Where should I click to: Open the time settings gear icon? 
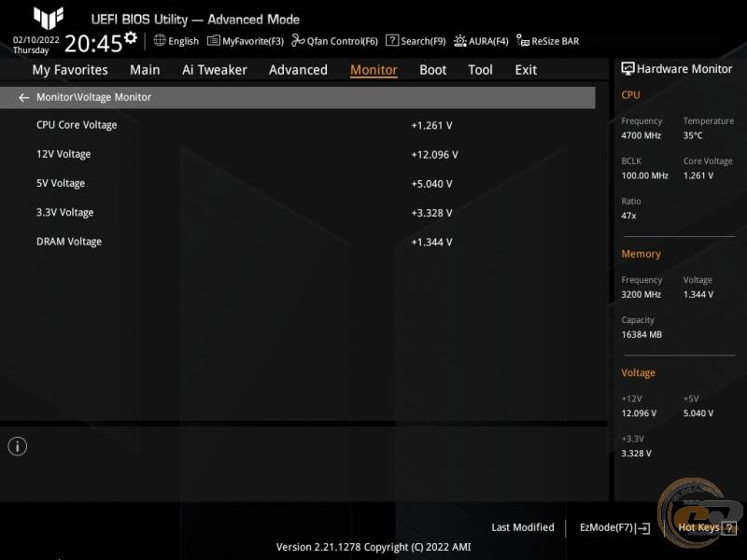131,37
